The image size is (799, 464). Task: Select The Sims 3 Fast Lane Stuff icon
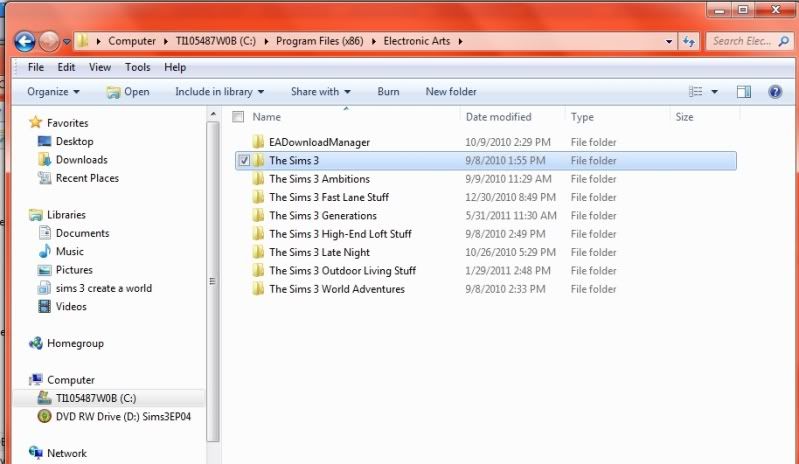click(x=259, y=197)
